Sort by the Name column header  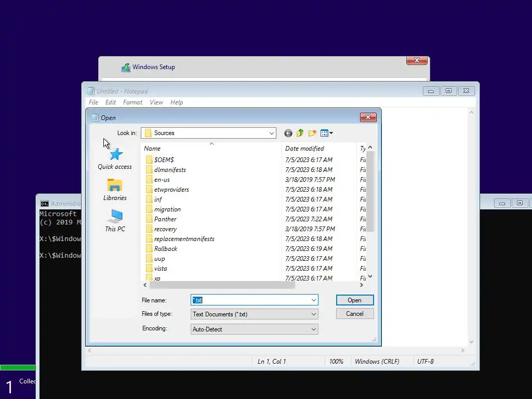211,148
